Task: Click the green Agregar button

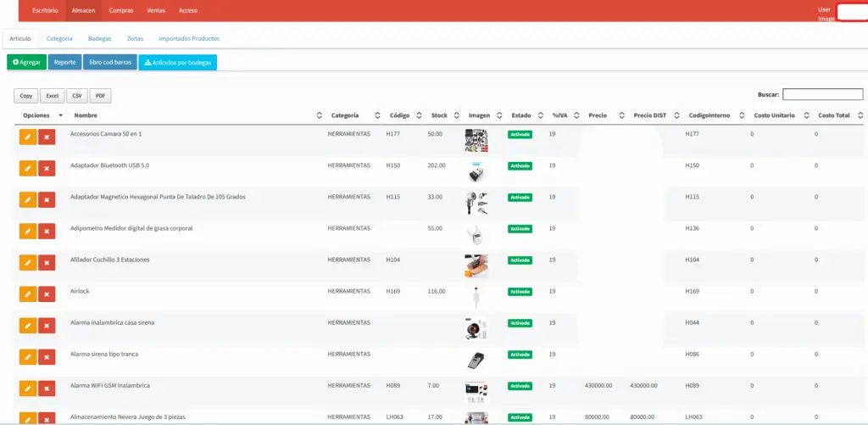Action: tap(27, 62)
